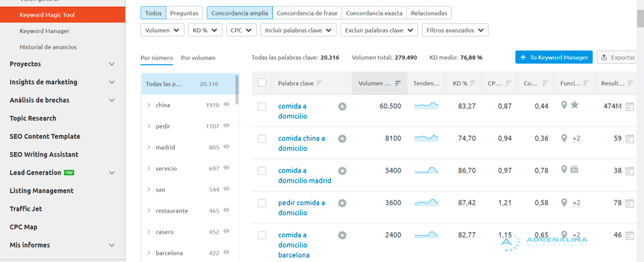644x262 pixels.
Task: Open keyword link 'pedir comida a domicilio'
Action: point(301,208)
